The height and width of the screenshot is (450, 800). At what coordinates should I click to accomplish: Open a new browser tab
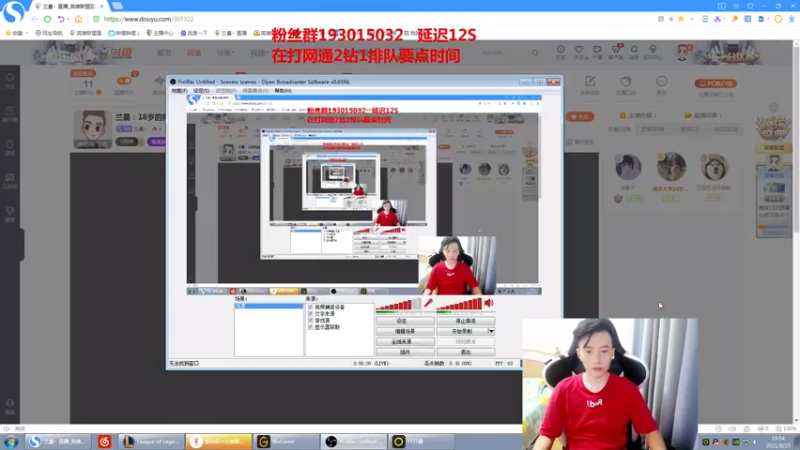[x=117, y=6]
